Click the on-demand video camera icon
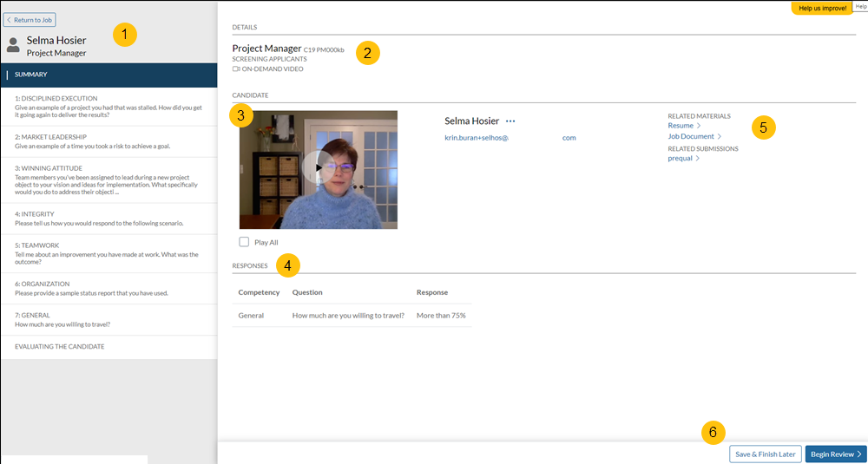Image resolution: width=868 pixels, height=464 pixels. (236, 69)
